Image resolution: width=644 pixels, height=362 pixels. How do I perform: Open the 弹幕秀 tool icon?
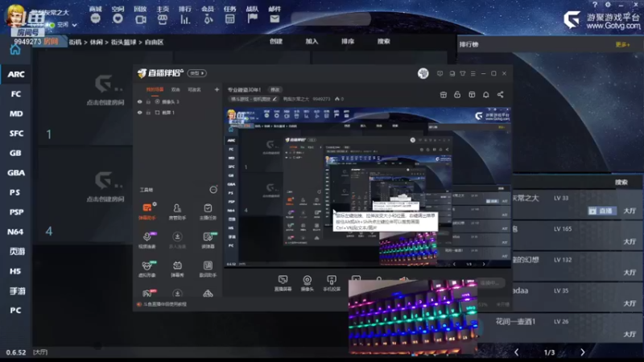point(177,269)
